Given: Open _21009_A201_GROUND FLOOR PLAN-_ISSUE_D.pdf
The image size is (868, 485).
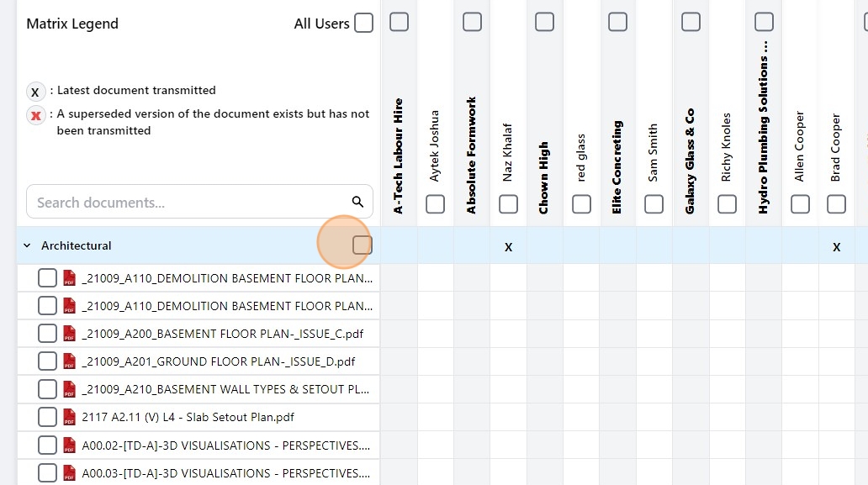Looking at the screenshot, I should [218, 361].
